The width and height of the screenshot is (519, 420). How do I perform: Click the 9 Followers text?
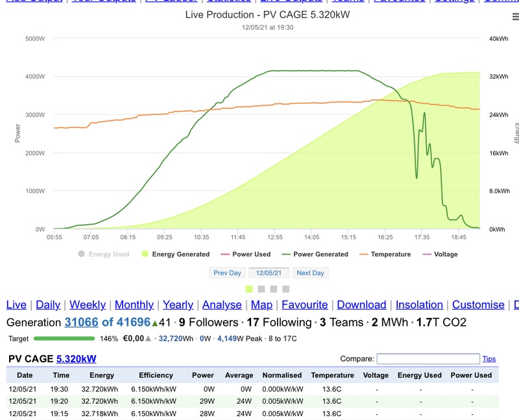pyautogui.click(x=208, y=322)
